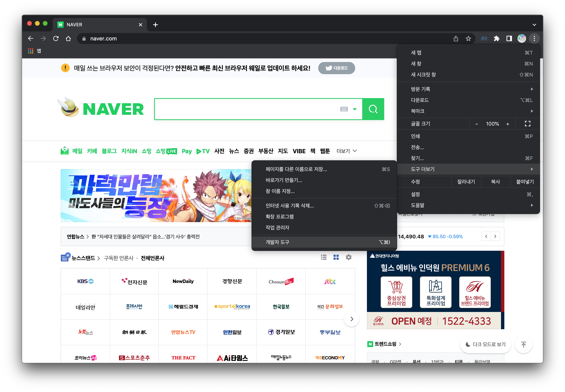Image resolution: width=565 pixels, height=392 pixels.
Task: Switch NewsStand to list view icon
Action: pos(324,257)
